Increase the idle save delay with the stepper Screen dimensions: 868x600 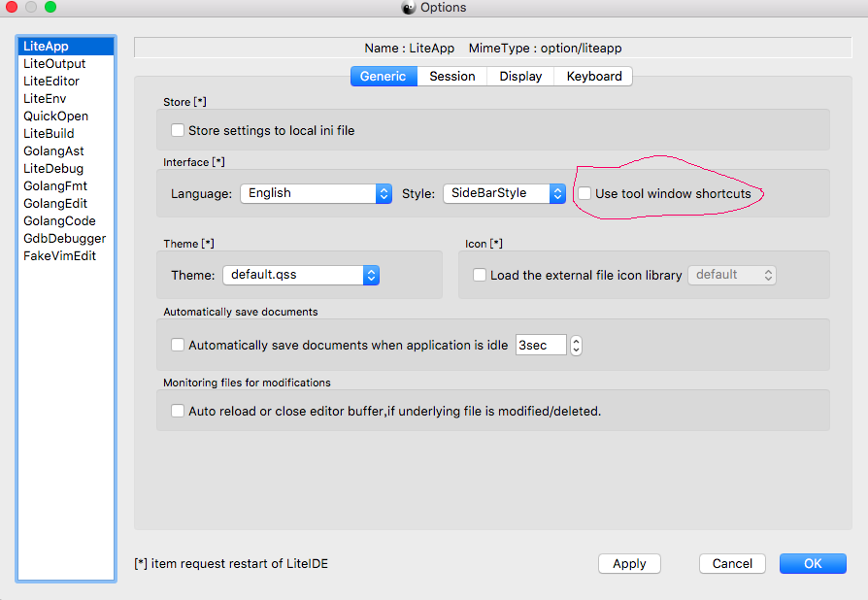point(576,340)
